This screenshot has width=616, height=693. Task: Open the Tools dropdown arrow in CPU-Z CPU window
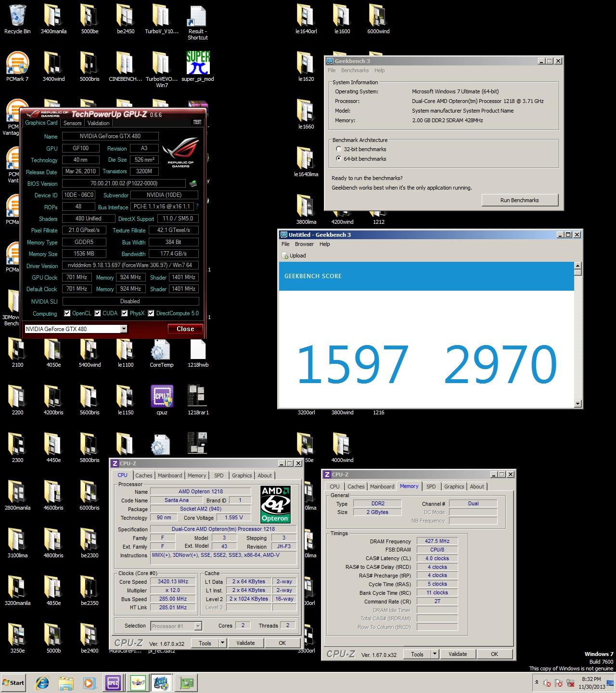pos(222,643)
